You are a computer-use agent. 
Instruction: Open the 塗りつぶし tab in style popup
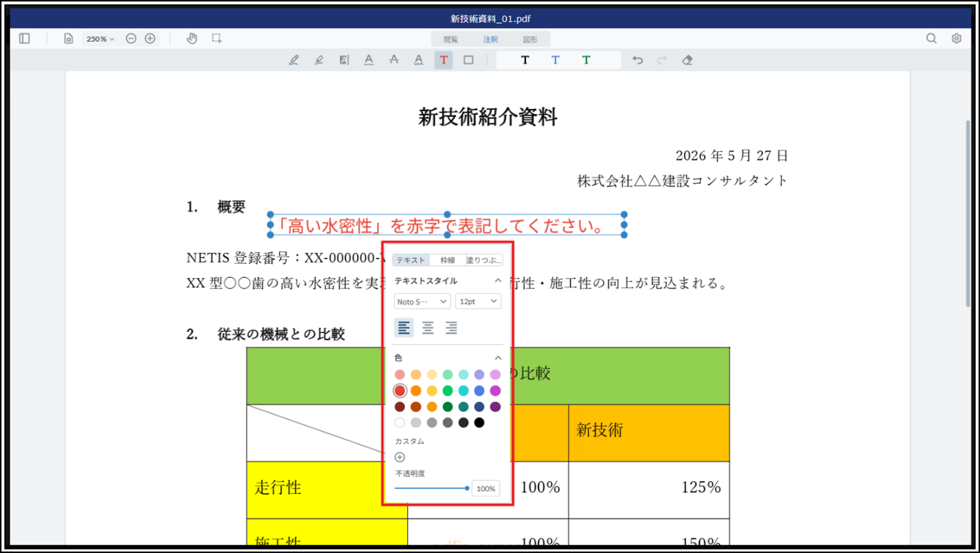[x=485, y=260]
